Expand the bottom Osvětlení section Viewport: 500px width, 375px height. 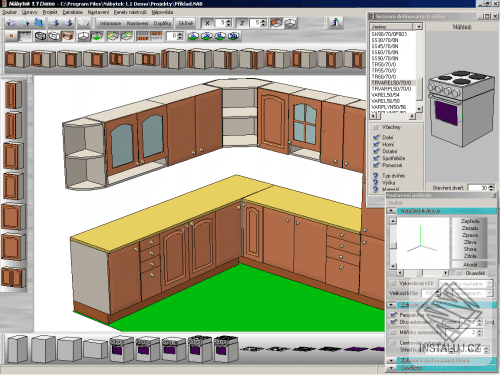[x=391, y=368]
